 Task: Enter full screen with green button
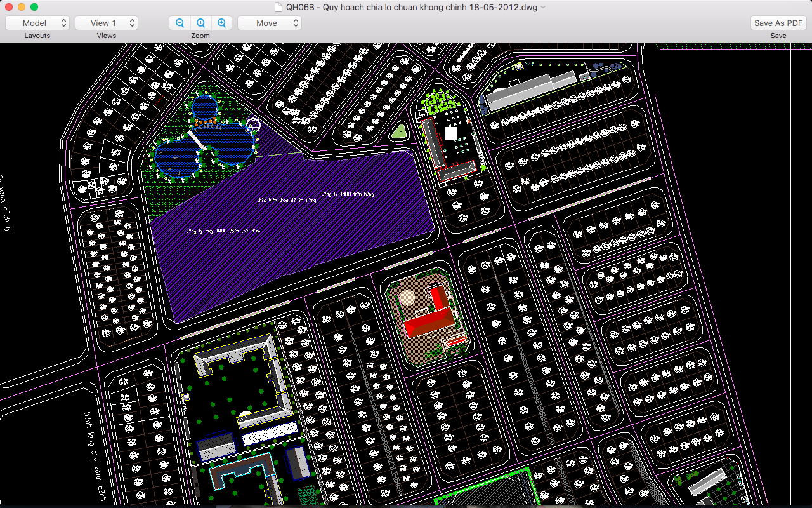[x=34, y=7]
